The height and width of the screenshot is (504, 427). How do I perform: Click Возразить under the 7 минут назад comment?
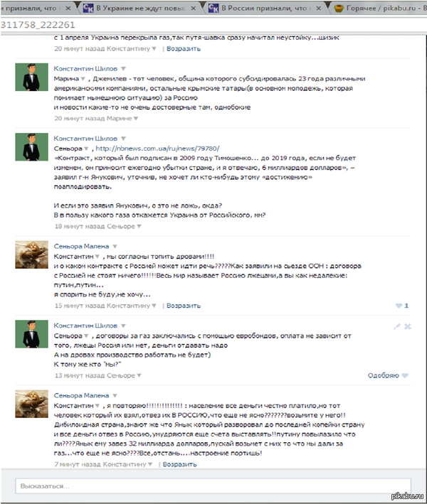pyautogui.click(x=179, y=464)
